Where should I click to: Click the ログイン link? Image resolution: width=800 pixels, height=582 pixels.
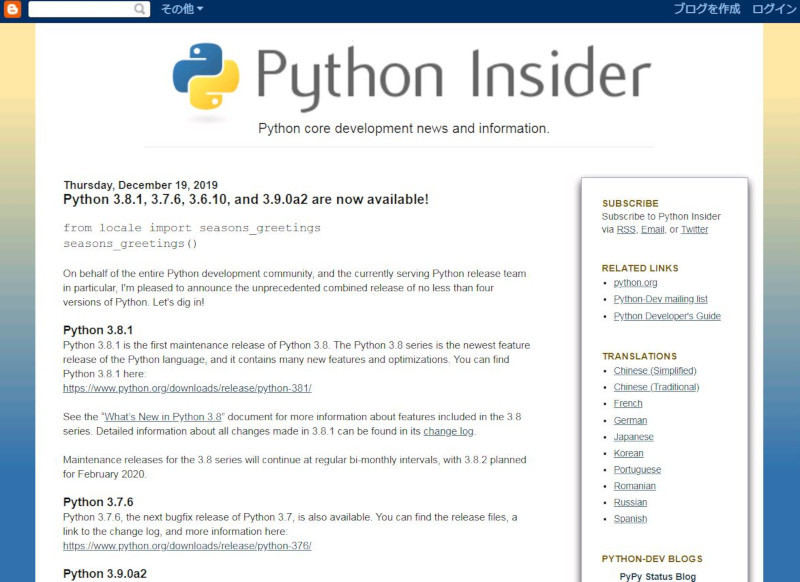tap(774, 9)
